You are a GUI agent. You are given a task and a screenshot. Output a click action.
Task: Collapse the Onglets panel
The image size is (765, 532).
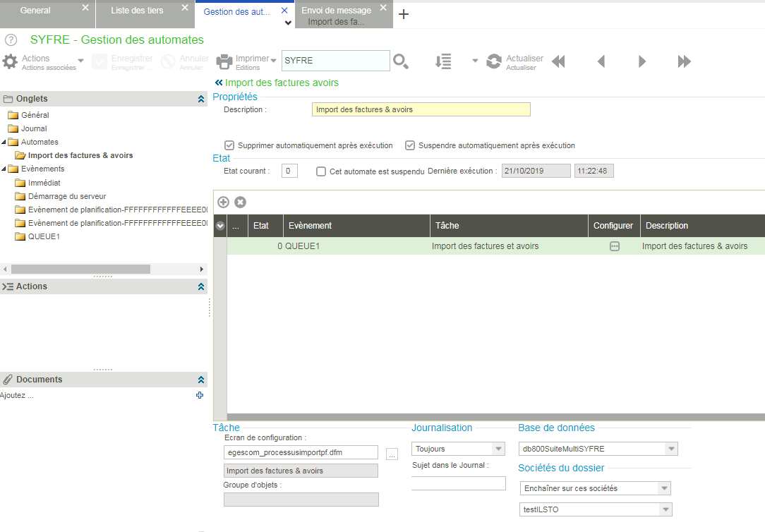pos(201,99)
